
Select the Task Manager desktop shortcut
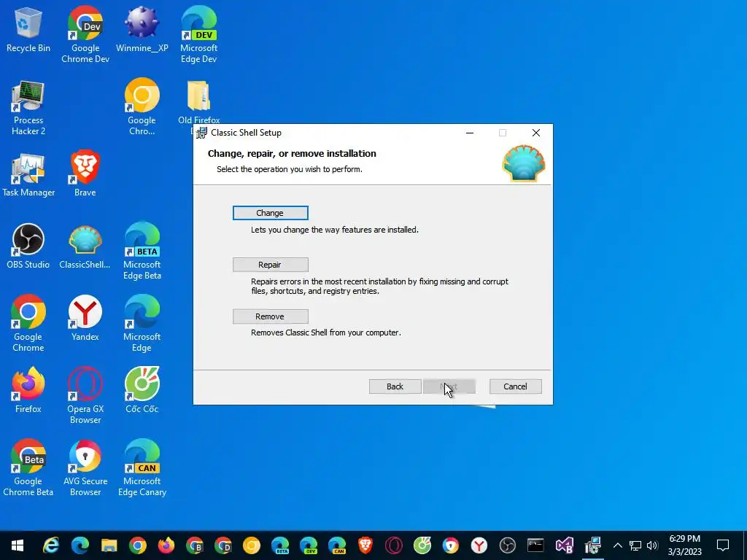pyautogui.click(x=28, y=175)
